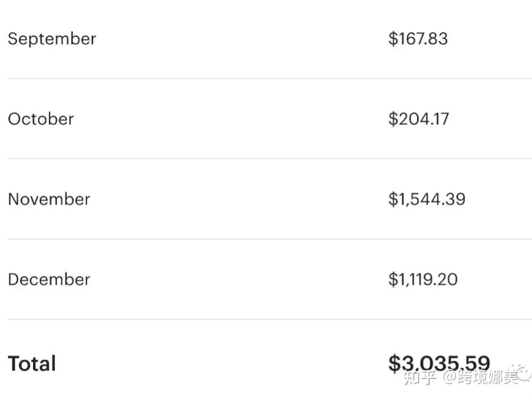Select the October month label

click(x=41, y=119)
